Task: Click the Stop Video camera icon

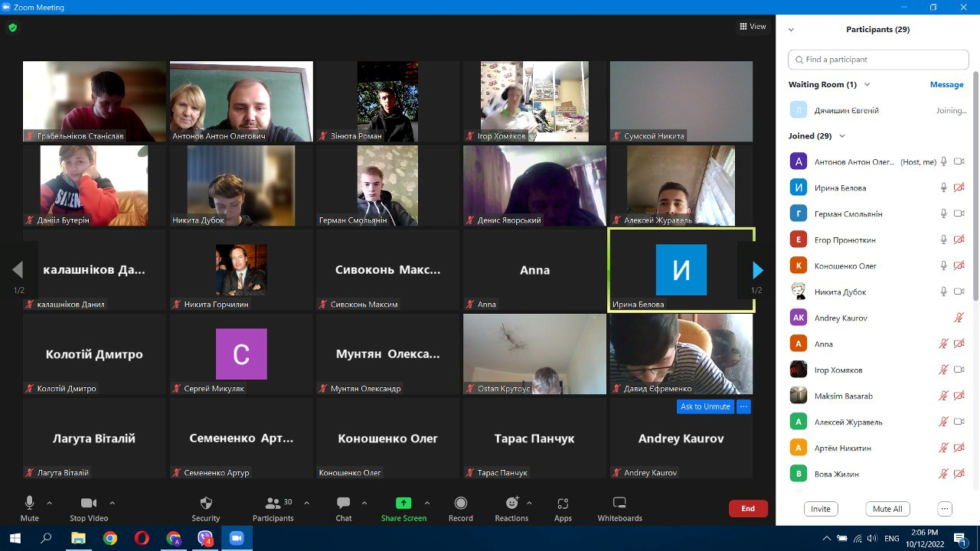Action: pos(89,503)
